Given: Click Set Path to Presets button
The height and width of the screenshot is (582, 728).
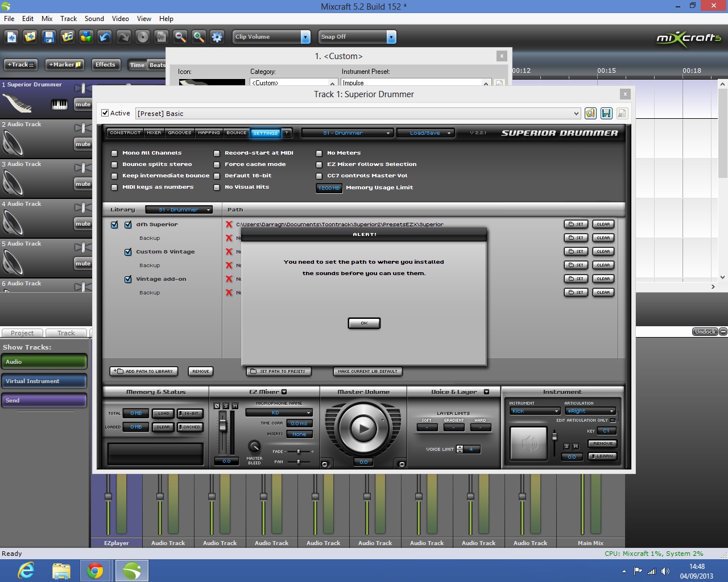Looking at the screenshot, I should tap(279, 371).
